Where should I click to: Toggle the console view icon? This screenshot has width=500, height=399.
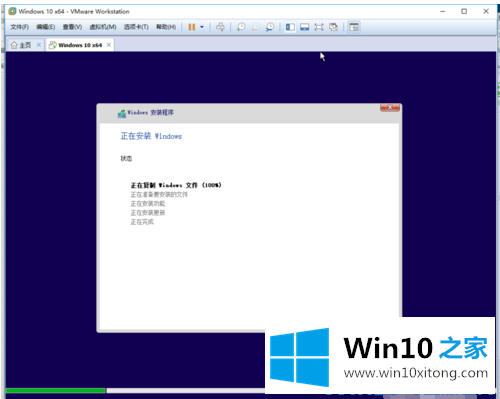[354, 27]
